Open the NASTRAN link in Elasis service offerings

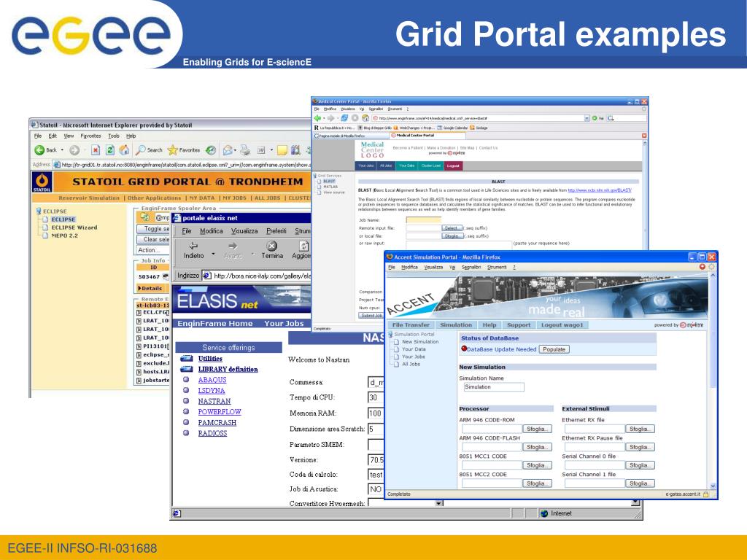[214, 401]
